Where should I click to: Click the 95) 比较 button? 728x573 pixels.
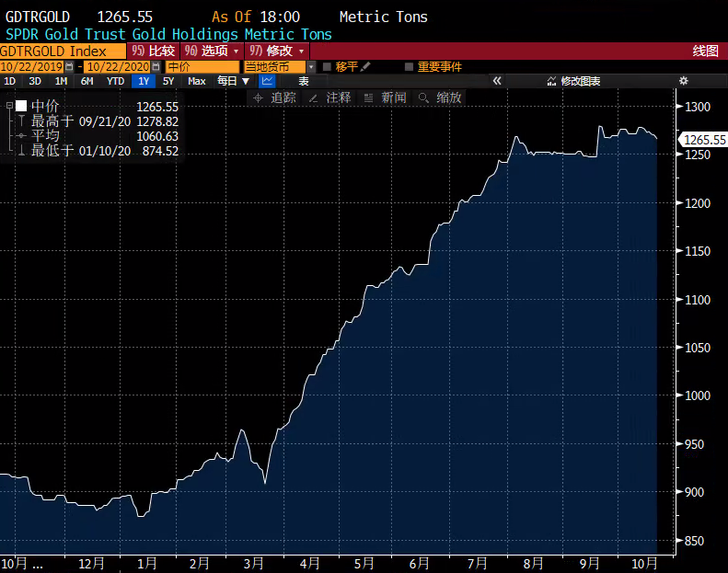click(154, 51)
